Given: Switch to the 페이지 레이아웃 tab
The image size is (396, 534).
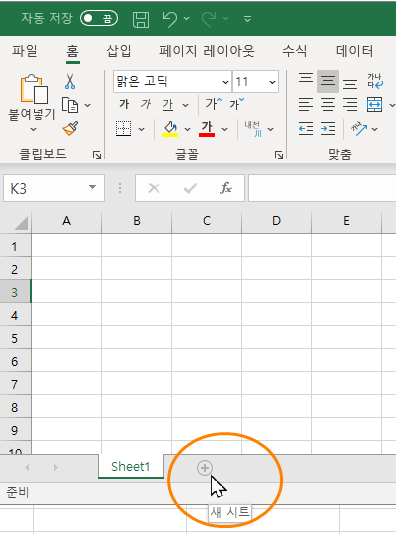Looking at the screenshot, I should click(x=207, y=51).
